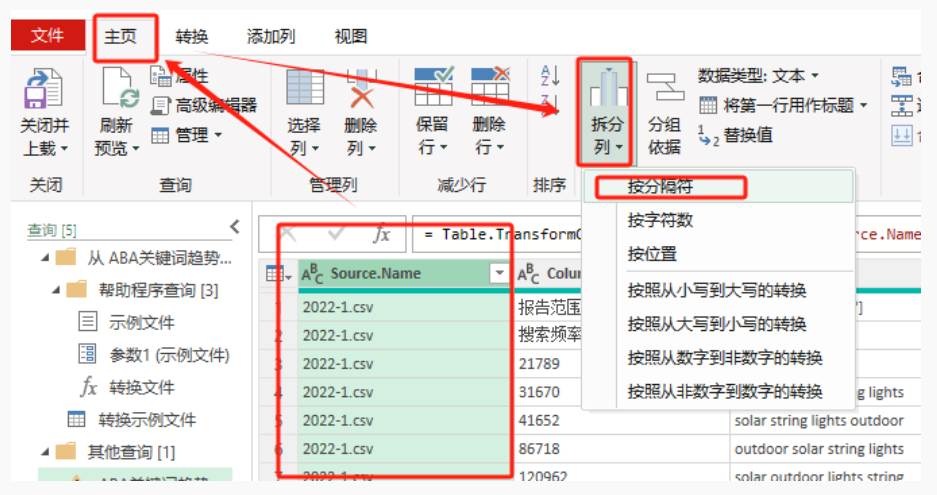The width and height of the screenshot is (937, 495).
Task: Open the 文件 file tab
Action: tap(47, 36)
